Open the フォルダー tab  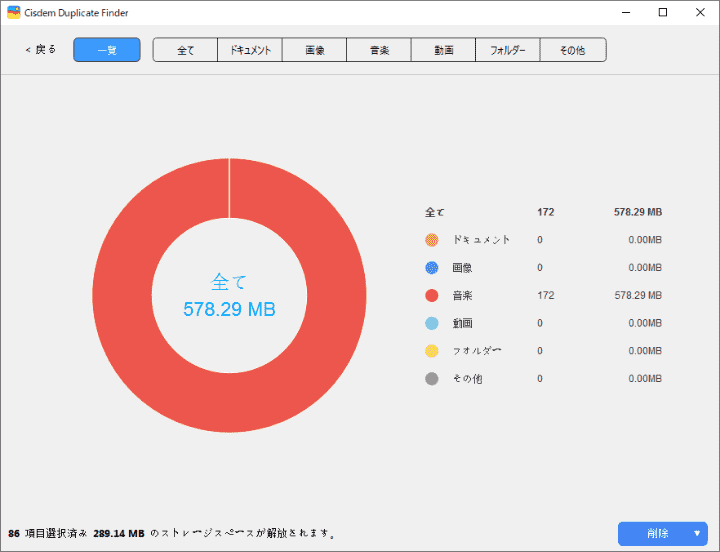point(508,50)
